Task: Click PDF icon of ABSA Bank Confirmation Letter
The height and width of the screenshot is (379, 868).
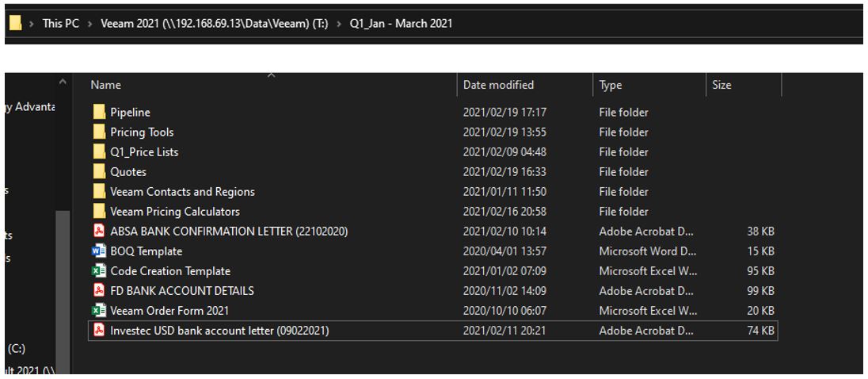Action: point(99,232)
